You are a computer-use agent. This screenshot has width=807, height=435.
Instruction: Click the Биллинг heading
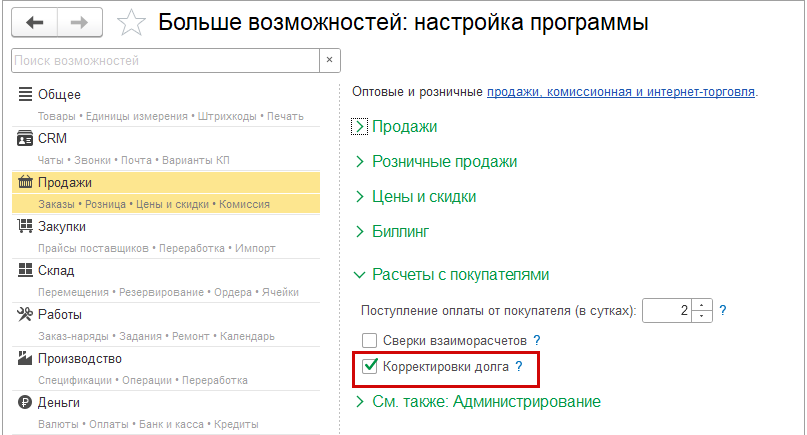[x=400, y=232]
